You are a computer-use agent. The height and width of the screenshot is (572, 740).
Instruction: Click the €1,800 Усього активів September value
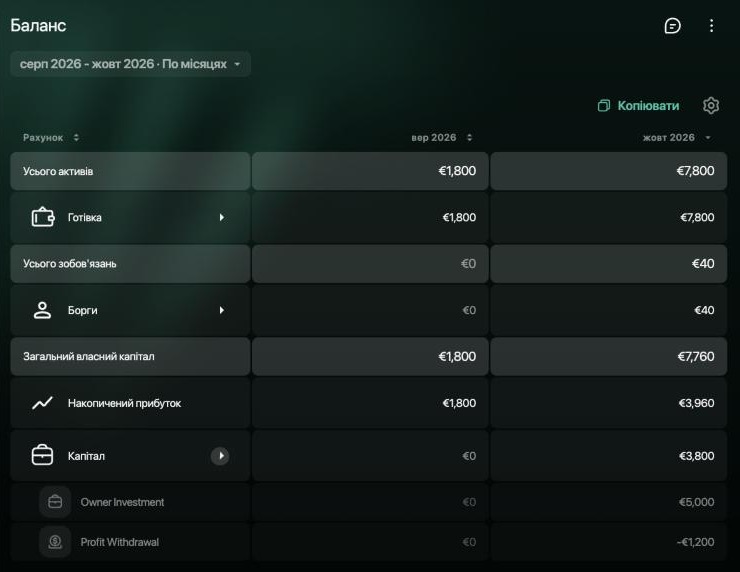tap(457, 171)
